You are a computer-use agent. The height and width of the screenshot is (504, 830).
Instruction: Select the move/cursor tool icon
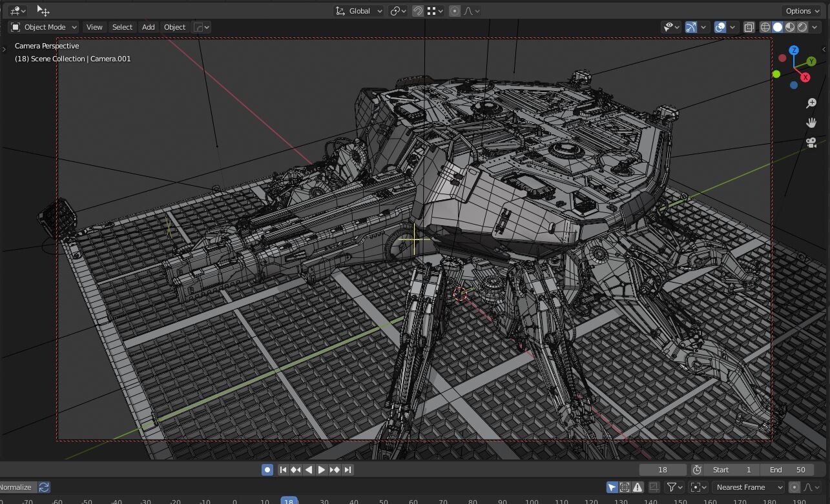(x=43, y=10)
